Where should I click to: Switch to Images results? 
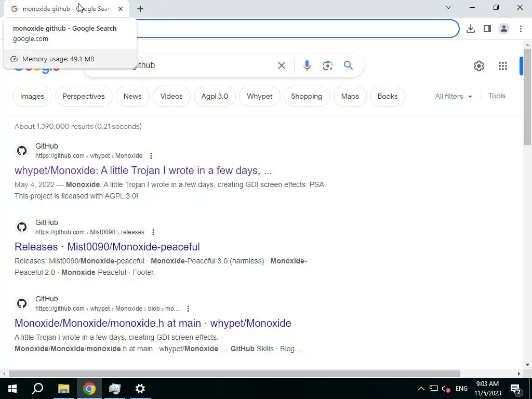[32, 96]
